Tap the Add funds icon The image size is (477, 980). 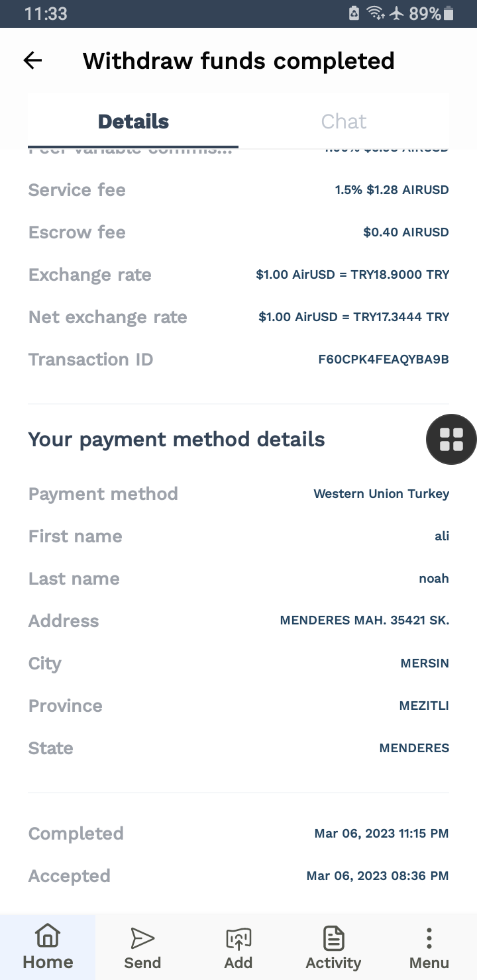point(238,938)
